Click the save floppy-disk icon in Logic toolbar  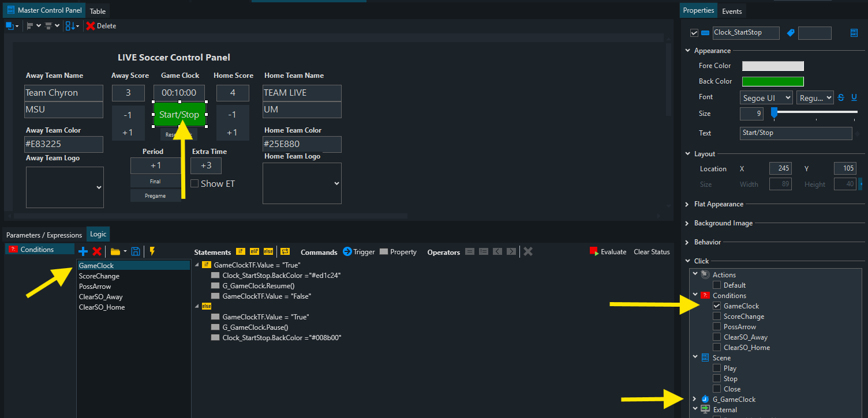pos(136,251)
